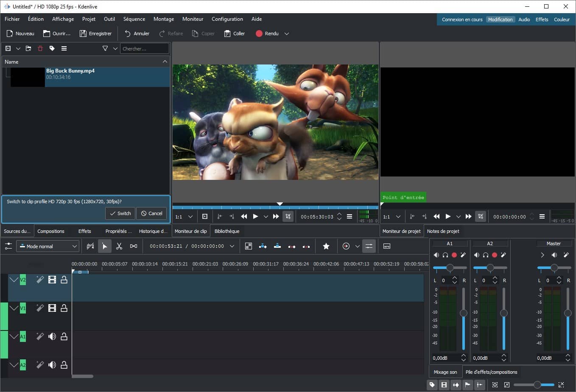Lock the A2 timeline track
This screenshot has width=576, height=392.
(64, 365)
